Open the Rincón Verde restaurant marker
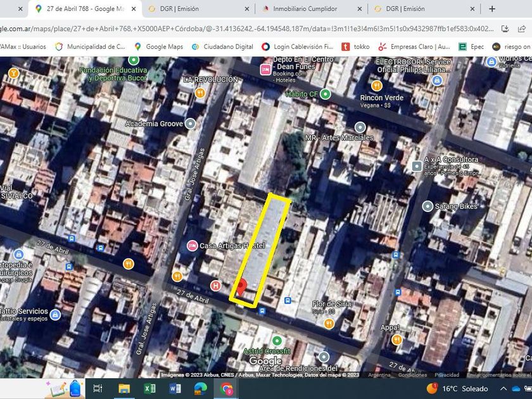 [x=377, y=85]
